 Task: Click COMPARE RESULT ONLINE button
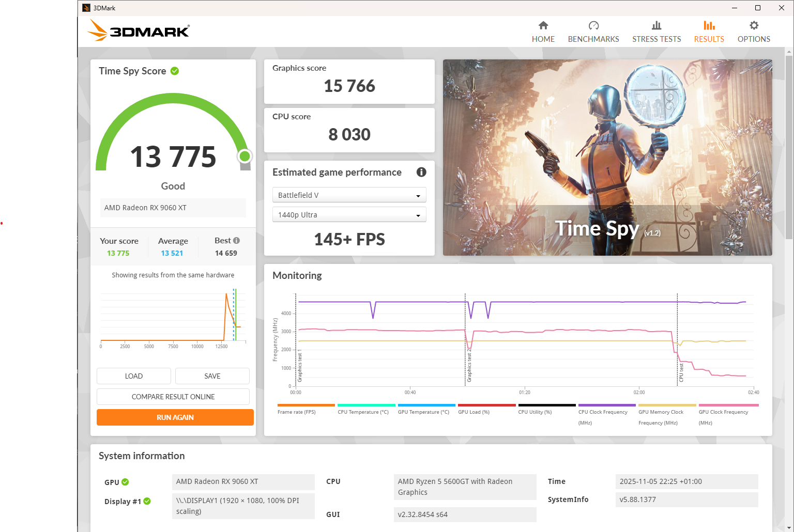click(173, 397)
